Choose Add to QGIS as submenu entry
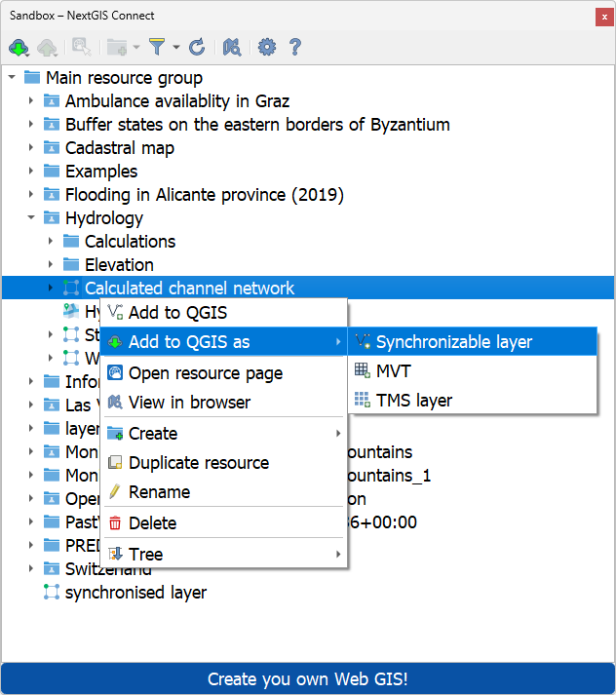616x695 pixels. (x=223, y=342)
